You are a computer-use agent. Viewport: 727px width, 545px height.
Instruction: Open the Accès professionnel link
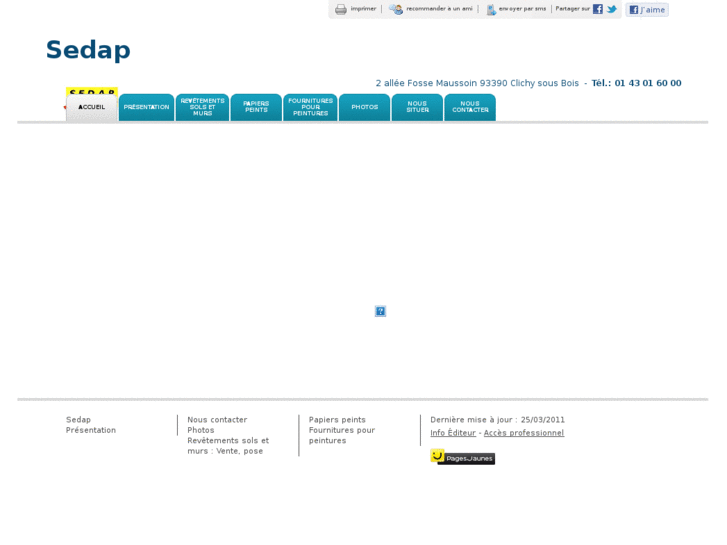tap(524, 433)
